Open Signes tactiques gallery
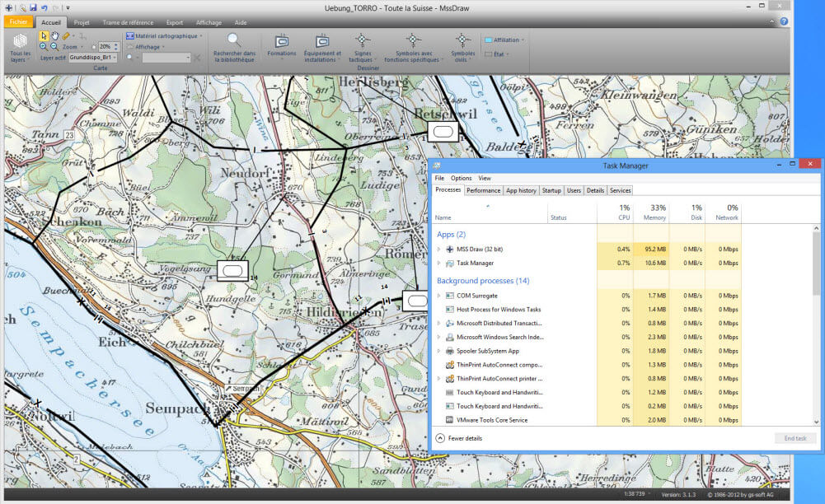The height and width of the screenshot is (504, 825). click(362, 49)
